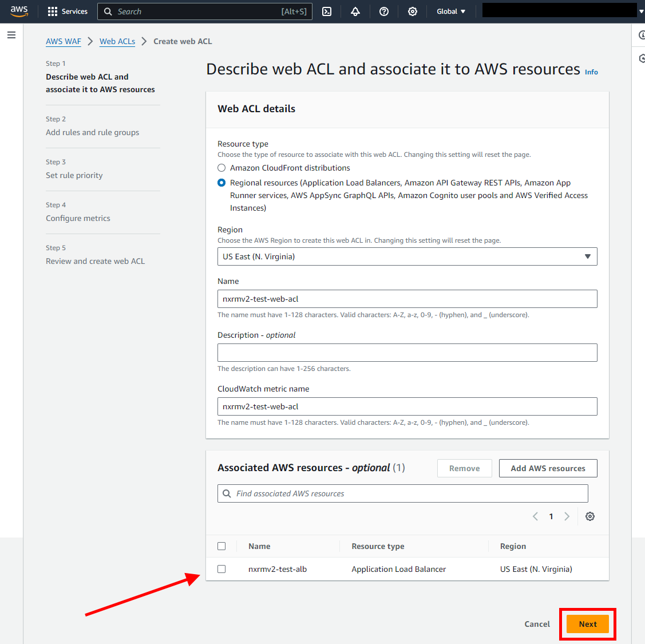Open the notifications bell
The image size is (645, 644).
pyautogui.click(x=355, y=11)
